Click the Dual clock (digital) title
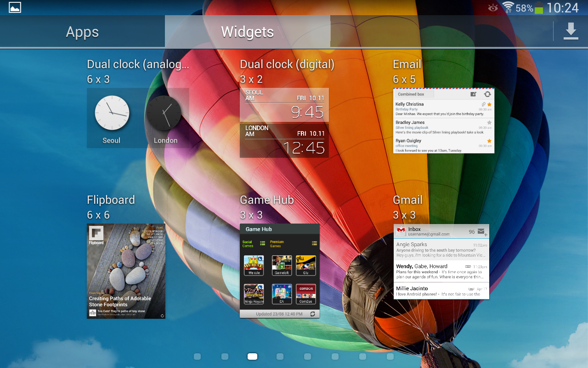 click(287, 64)
